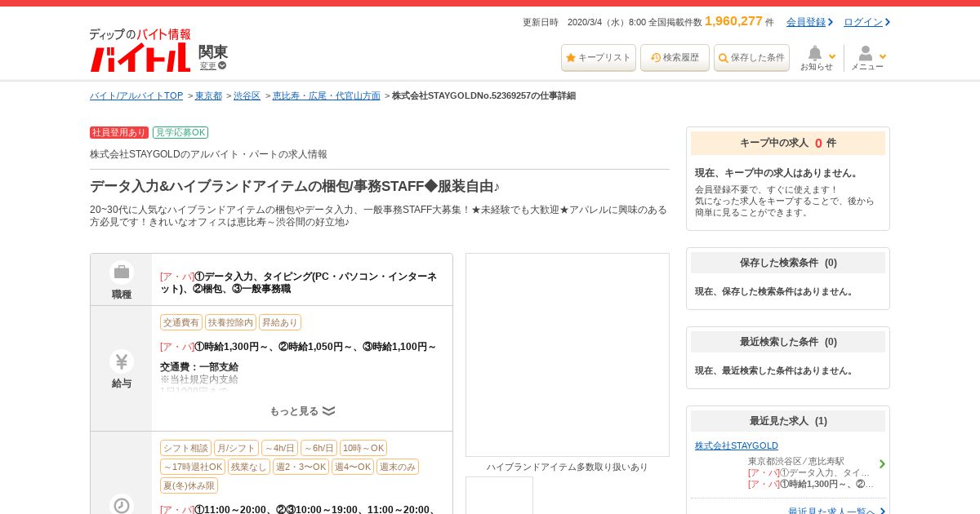The image size is (980, 514).
Task: Open 株式会社STAYGOLD recently viewed link
Action: point(737,445)
